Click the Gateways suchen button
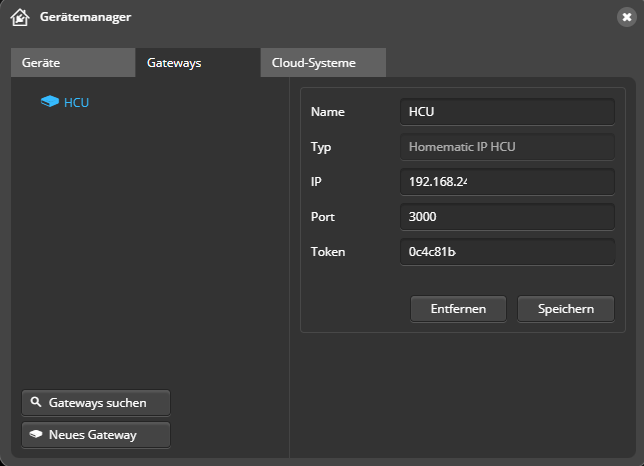 (96, 403)
